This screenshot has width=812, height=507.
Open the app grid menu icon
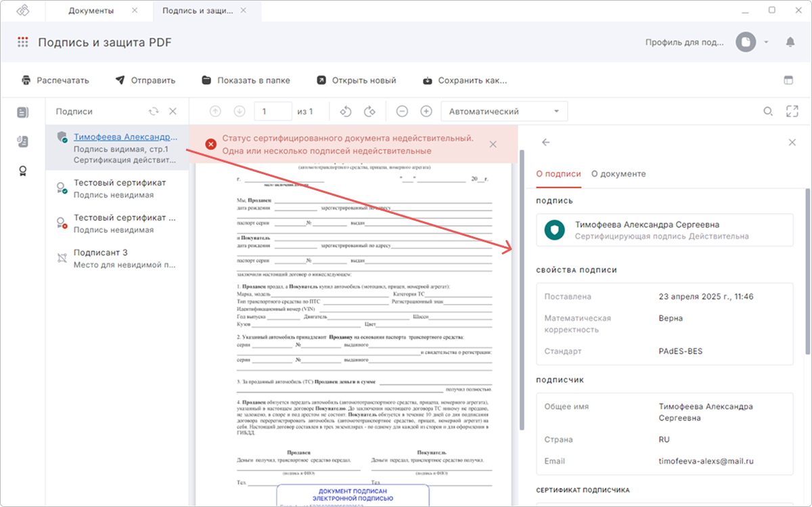click(x=23, y=42)
